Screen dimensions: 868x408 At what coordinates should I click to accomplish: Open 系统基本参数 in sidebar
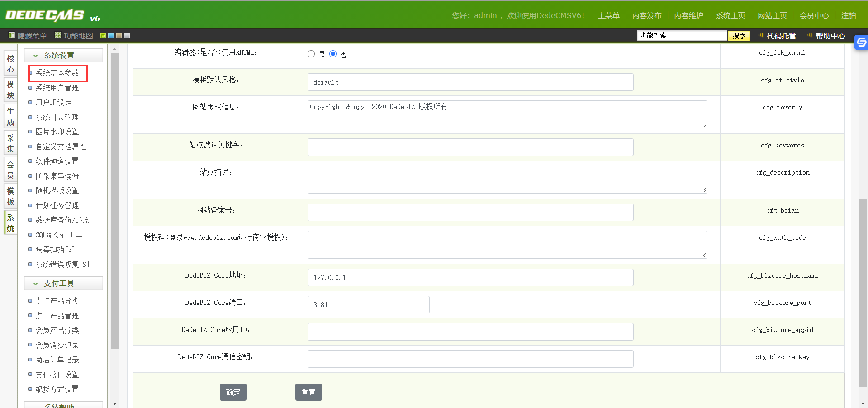[57, 73]
